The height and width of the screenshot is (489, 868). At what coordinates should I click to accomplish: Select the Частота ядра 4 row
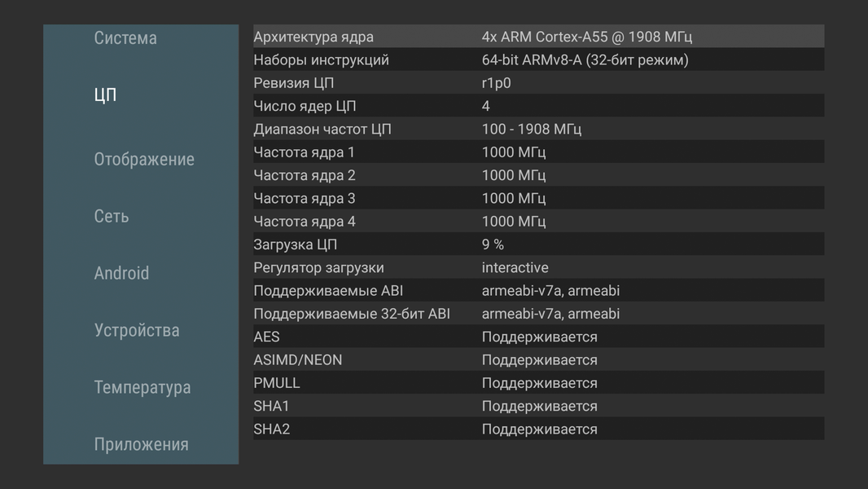point(538,222)
